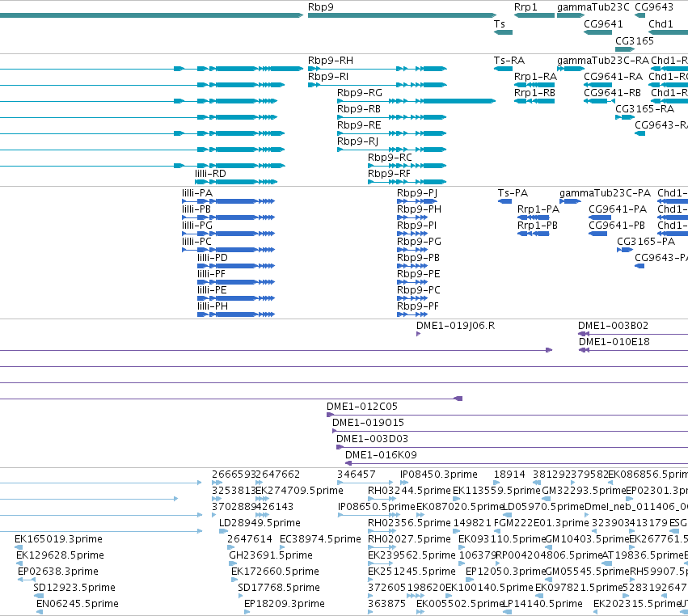Select the gammaTub23C-RA transcript label
Viewport: 688px width, 616px height.
(603, 60)
